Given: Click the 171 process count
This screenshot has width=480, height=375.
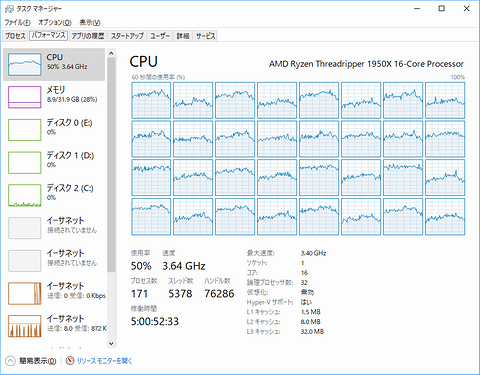Looking at the screenshot, I should point(139,293).
